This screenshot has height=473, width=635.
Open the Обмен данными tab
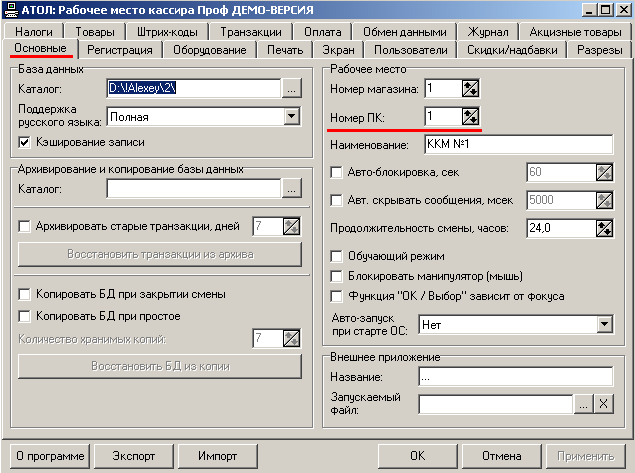pos(405,32)
